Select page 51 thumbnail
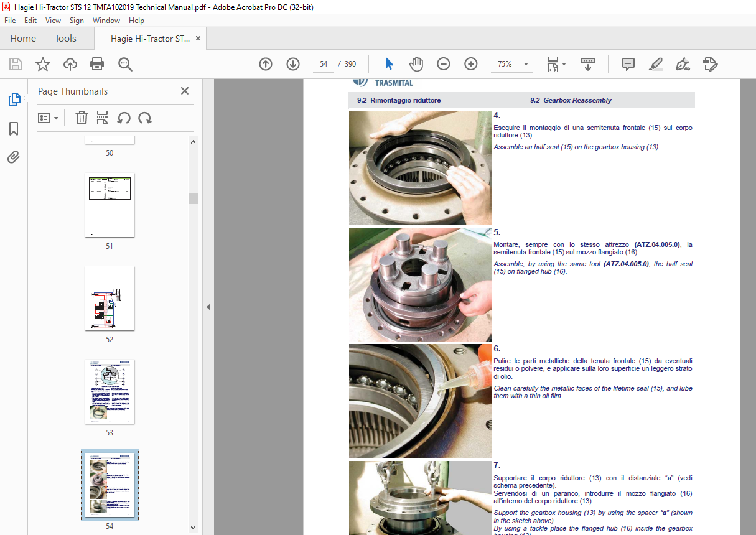 point(110,205)
